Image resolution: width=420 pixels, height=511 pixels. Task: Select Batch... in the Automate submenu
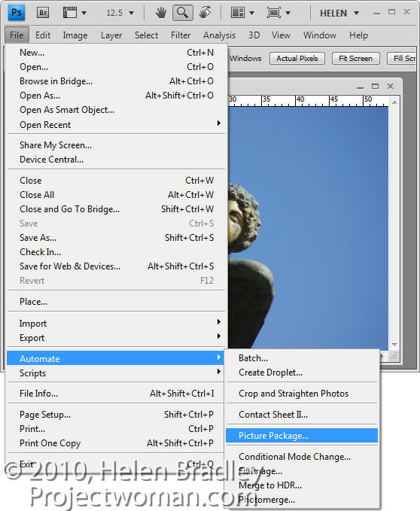point(302,358)
